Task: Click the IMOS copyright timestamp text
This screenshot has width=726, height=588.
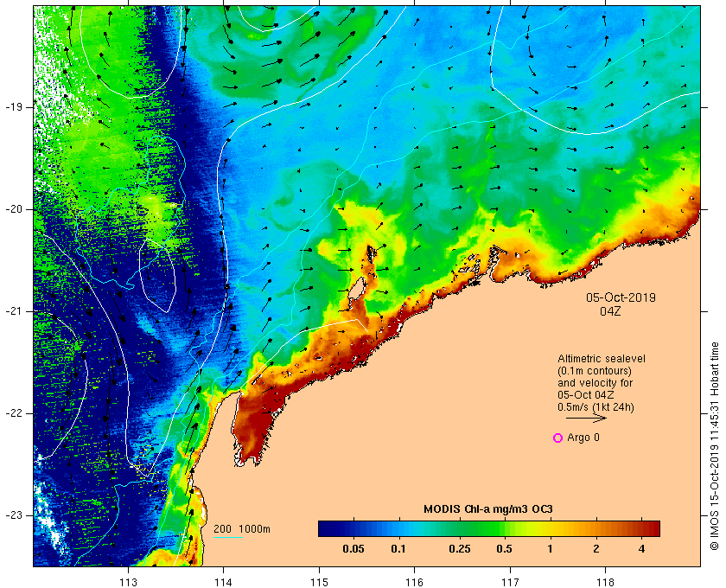Action: pos(715,446)
